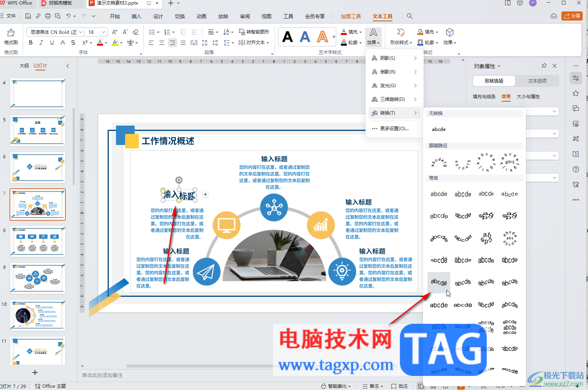Select the slide 8 thumbnail
This screenshot has width=588, height=390.
click(x=38, y=242)
